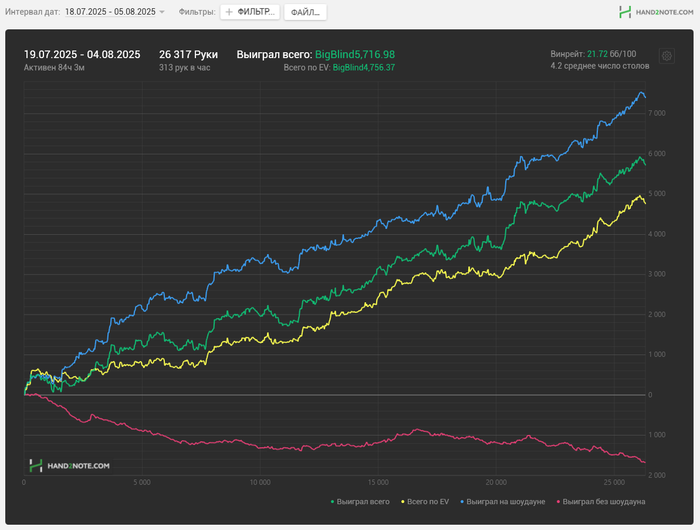Viewport: 700px width, 530px height.
Task: Toggle the yellow "Всего по EV" legend series
Action: 425,502
